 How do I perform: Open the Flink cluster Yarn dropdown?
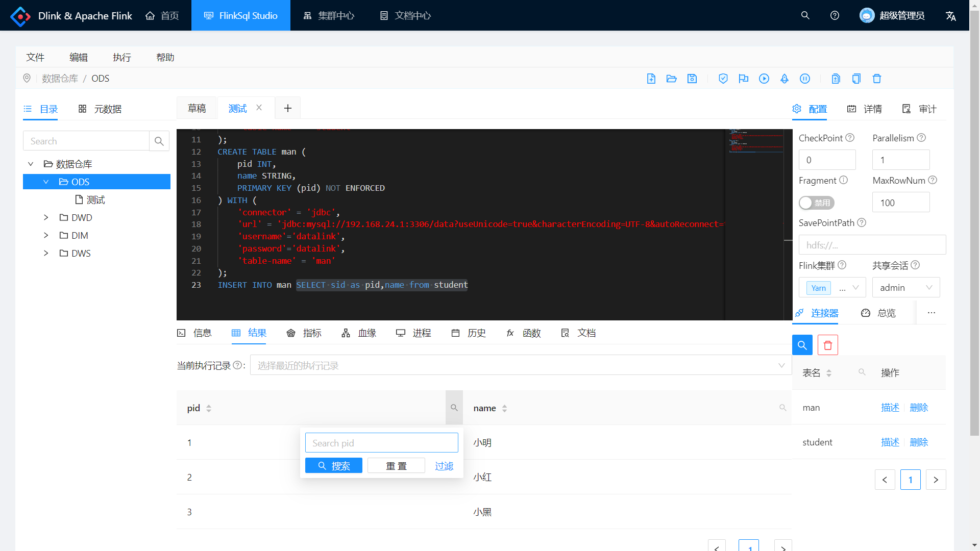pos(832,288)
